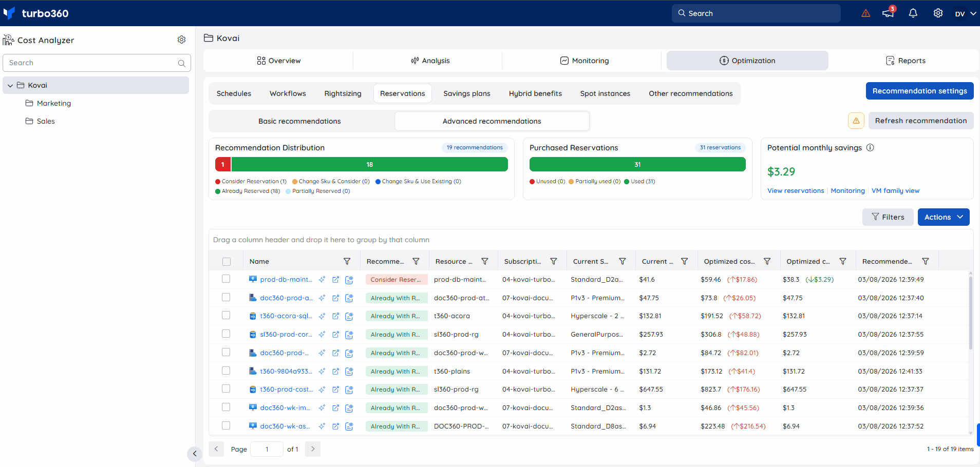The width and height of the screenshot is (980, 467).
Task: Open the Rightsizing sub-tab
Action: [x=343, y=93]
